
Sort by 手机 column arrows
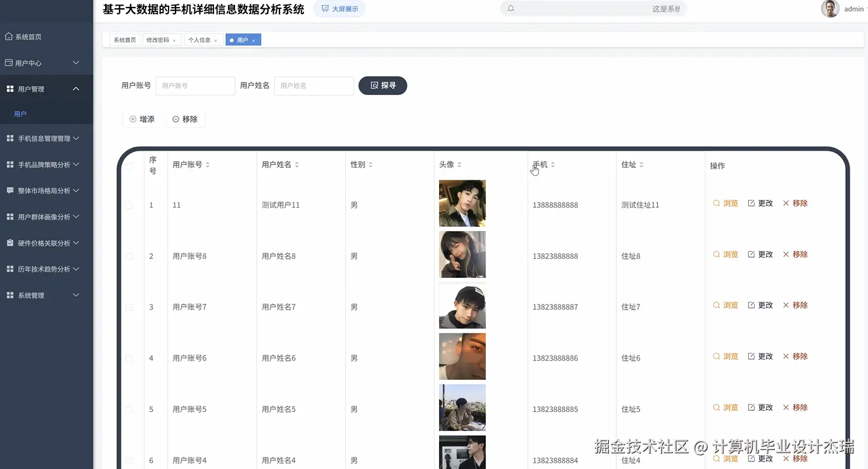click(x=552, y=165)
